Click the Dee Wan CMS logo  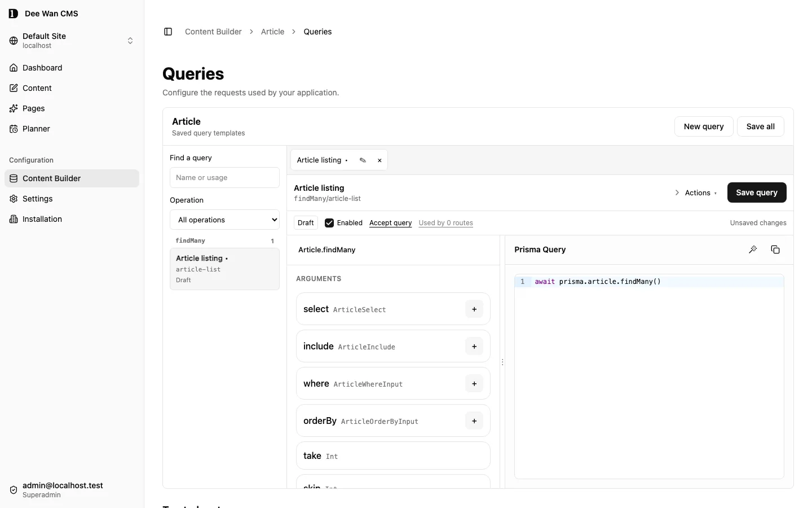click(x=14, y=14)
